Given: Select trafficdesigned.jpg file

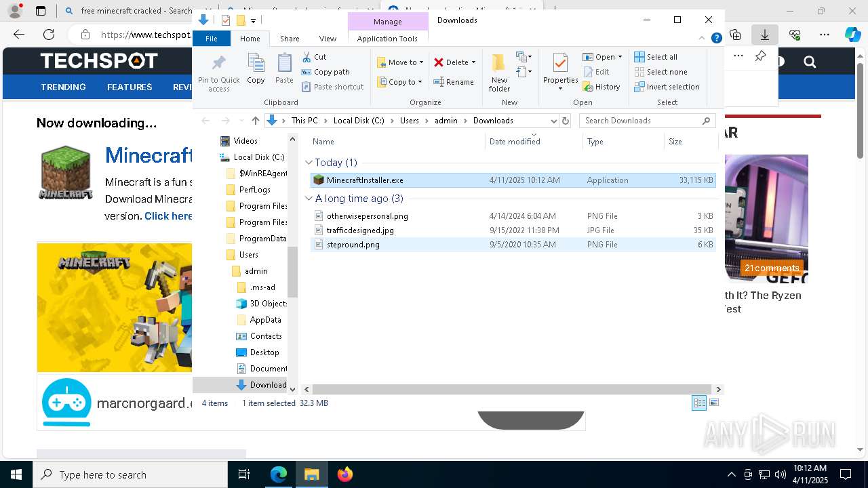Looking at the screenshot, I should point(513,230).
